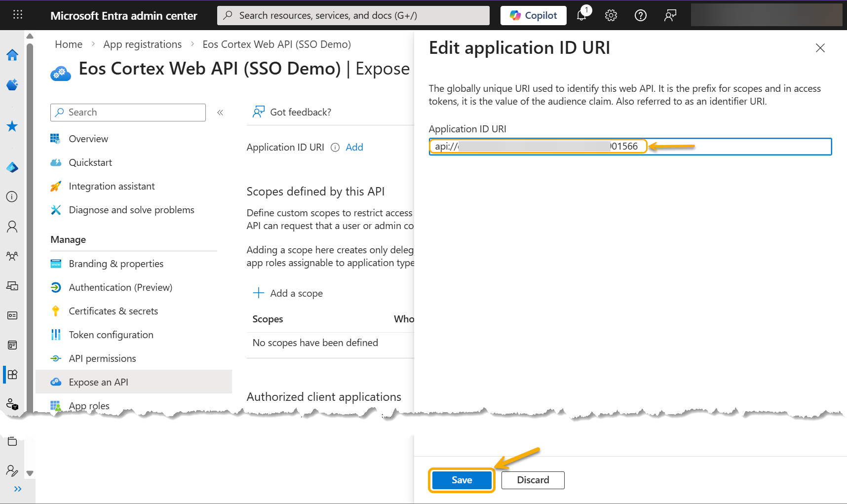Screen dimensions: 847x504
Task: Open the sparkle cloud icon in left rail
Action: point(12,84)
